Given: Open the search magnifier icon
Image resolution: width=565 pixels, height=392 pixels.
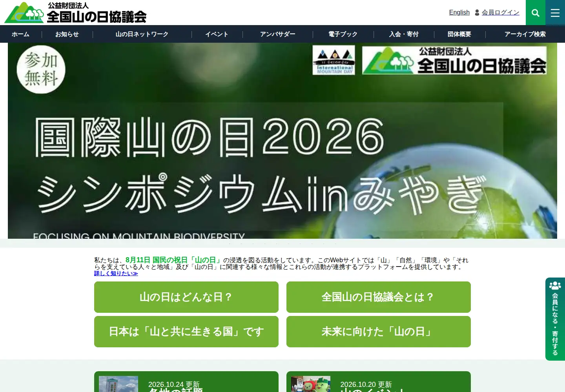Looking at the screenshot, I should coord(536,13).
